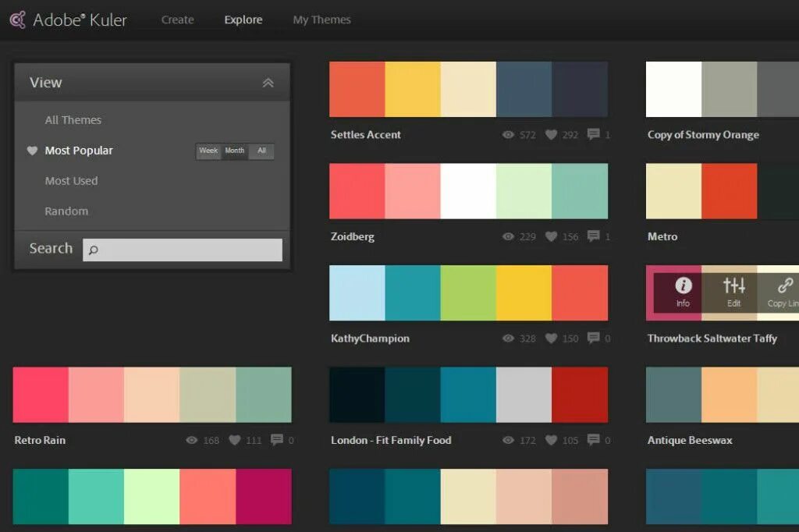
Task: Open comments icon for KathyChampion
Action: 593,338
